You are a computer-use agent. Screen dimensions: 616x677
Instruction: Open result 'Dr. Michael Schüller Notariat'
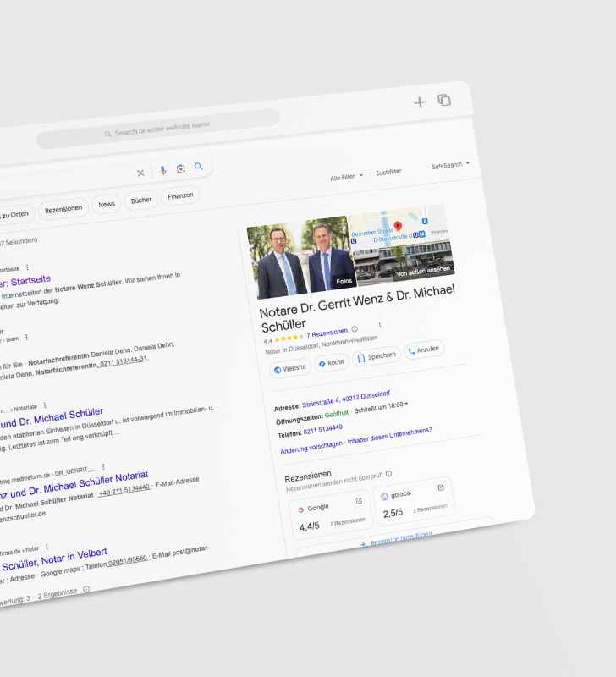(74, 485)
